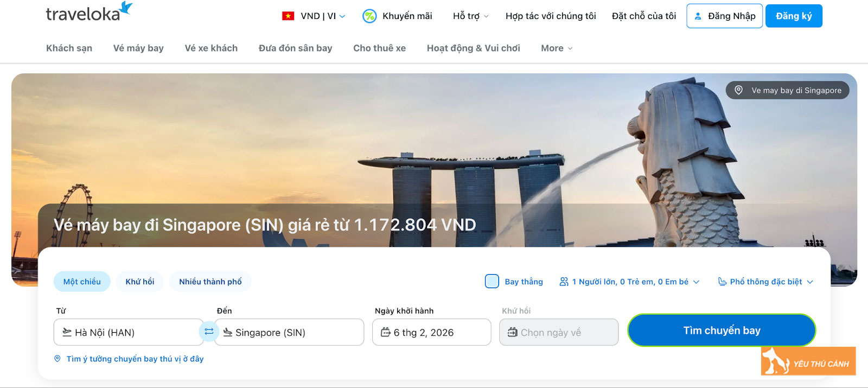Click the passengers icon next to 1 Người lớn
This screenshot has height=388, width=868.
point(564,282)
